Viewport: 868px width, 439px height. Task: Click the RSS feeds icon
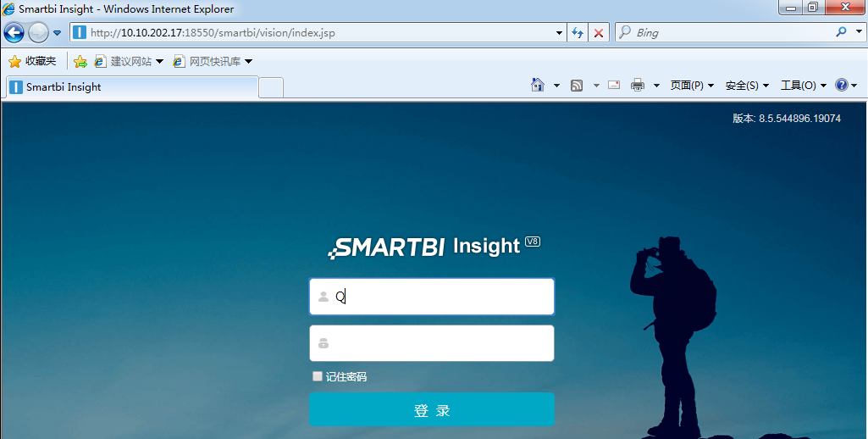[x=577, y=86]
